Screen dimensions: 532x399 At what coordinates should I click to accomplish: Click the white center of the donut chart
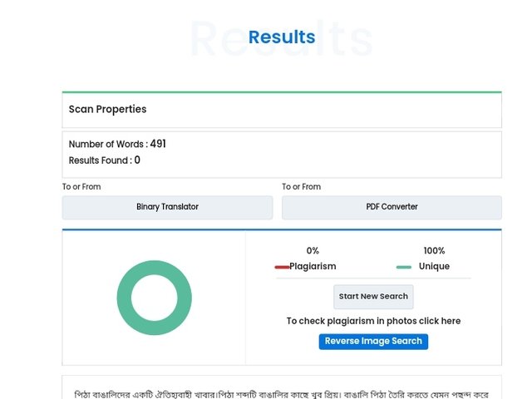[155, 298]
